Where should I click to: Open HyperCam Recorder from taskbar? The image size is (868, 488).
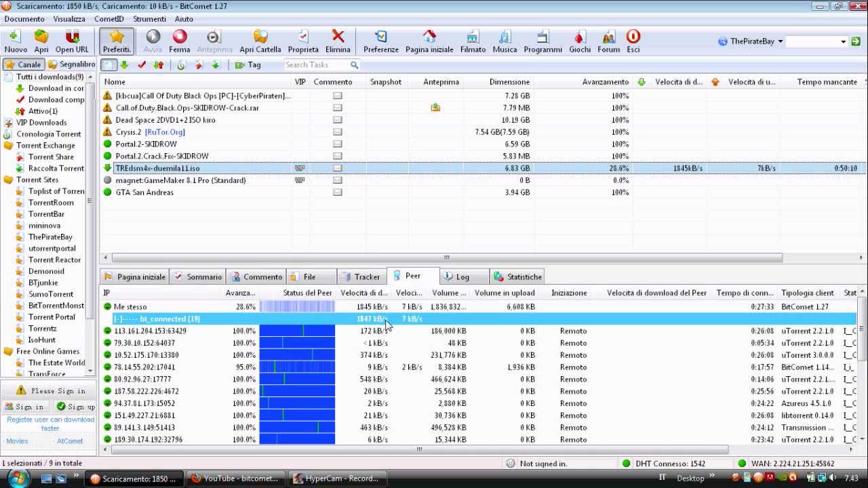337,479
